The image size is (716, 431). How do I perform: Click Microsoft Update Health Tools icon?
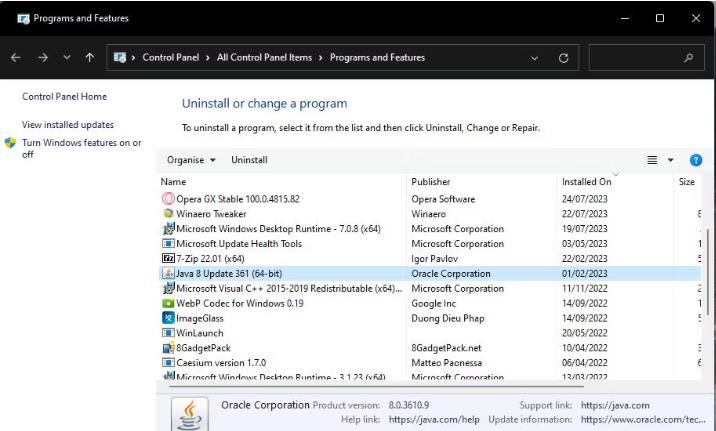click(x=168, y=243)
